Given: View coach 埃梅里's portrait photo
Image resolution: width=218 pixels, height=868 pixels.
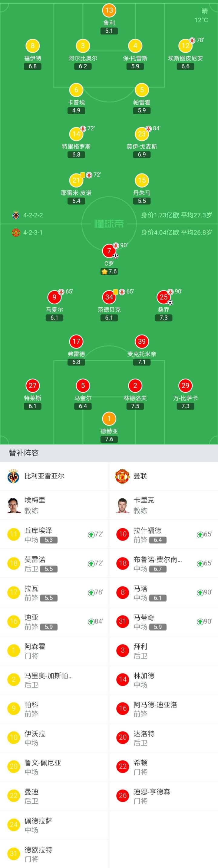Looking at the screenshot, I should click(x=14, y=505).
